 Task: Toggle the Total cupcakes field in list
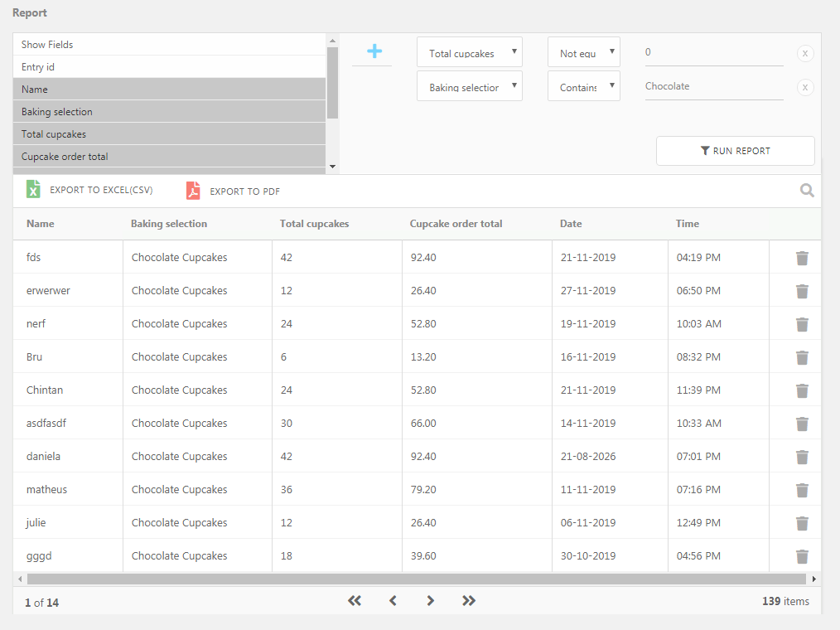coord(169,134)
